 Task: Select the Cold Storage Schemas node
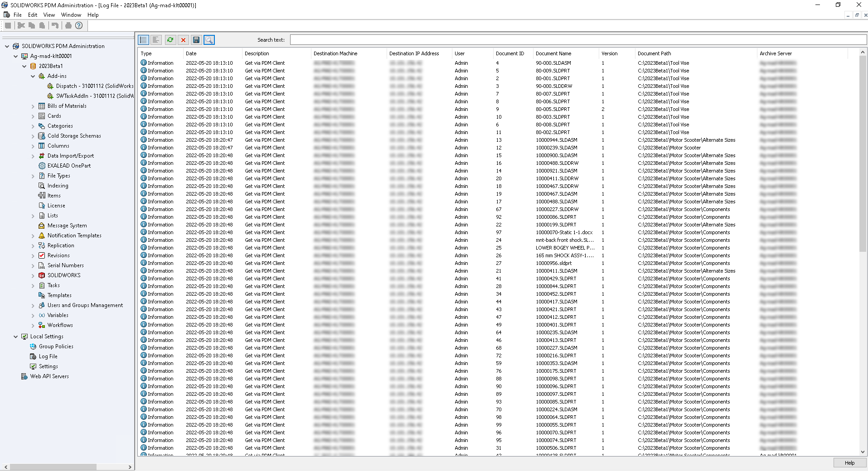point(74,135)
